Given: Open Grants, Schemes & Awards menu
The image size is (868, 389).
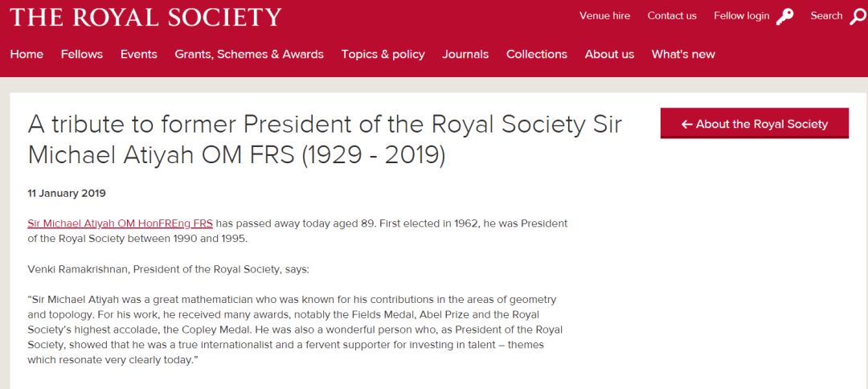Looking at the screenshot, I should pos(249,54).
